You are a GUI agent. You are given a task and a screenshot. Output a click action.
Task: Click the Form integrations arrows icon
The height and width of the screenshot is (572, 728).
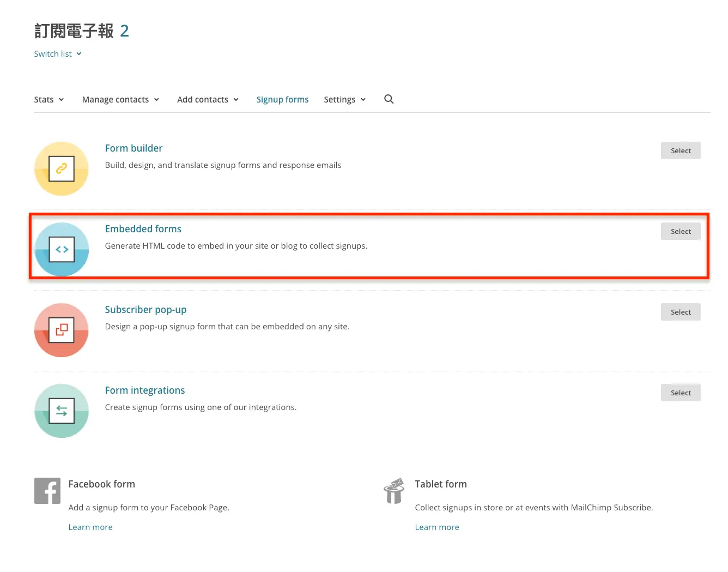pyautogui.click(x=62, y=411)
